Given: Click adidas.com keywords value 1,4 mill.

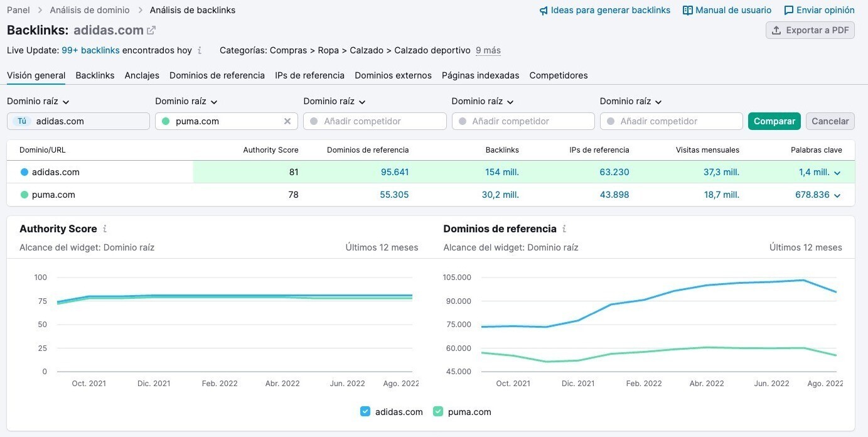Looking at the screenshot, I should coord(814,172).
